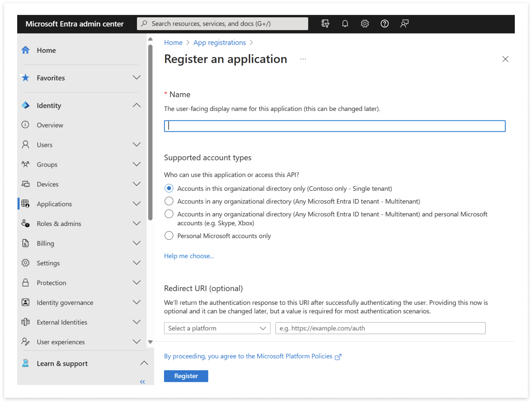
Task: Open the Help me choose link
Action: [189, 256]
